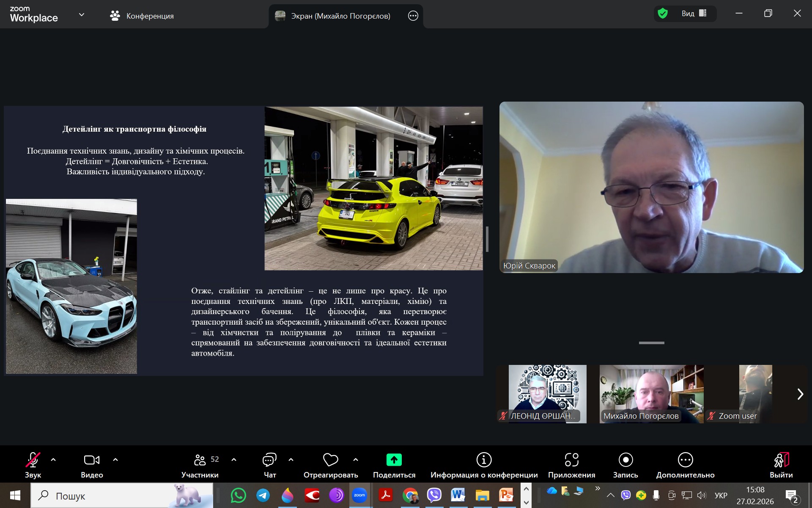Open the Apps icon in toolbar

571,460
